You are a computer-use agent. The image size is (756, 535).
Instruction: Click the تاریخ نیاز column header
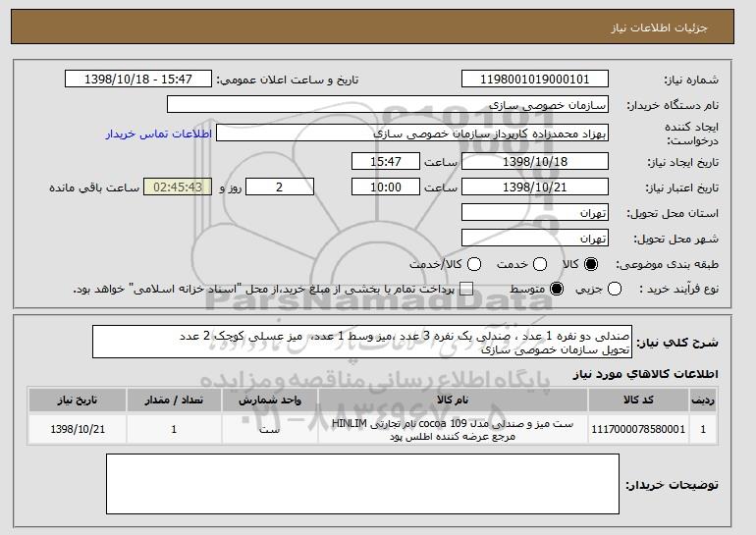[78, 401]
